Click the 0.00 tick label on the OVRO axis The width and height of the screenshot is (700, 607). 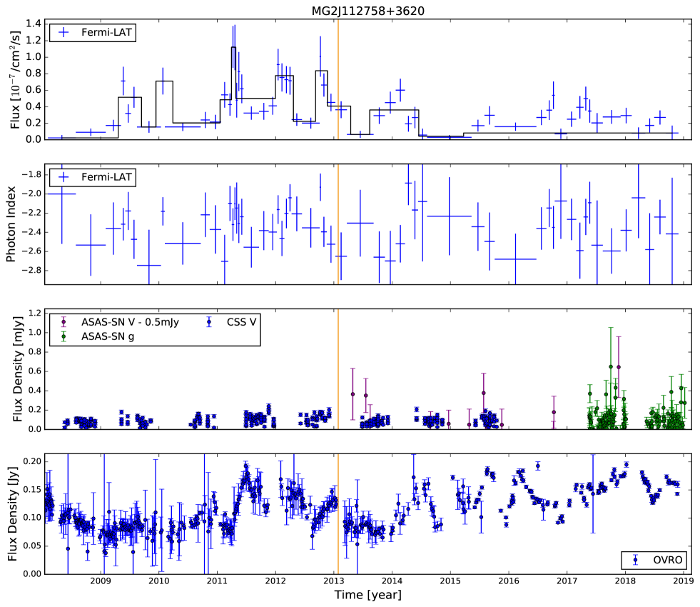click(32, 573)
